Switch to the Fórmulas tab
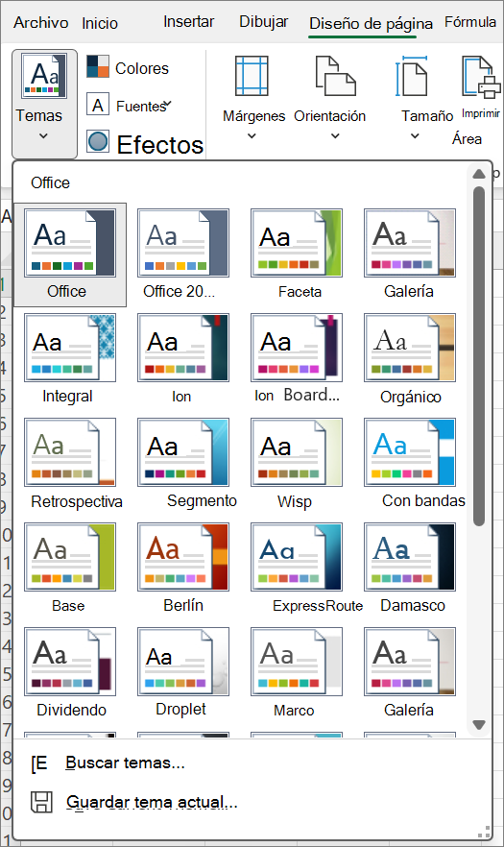The height and width of the screenshot is (847, 504). pyautogui.click(x=470, y=22)
